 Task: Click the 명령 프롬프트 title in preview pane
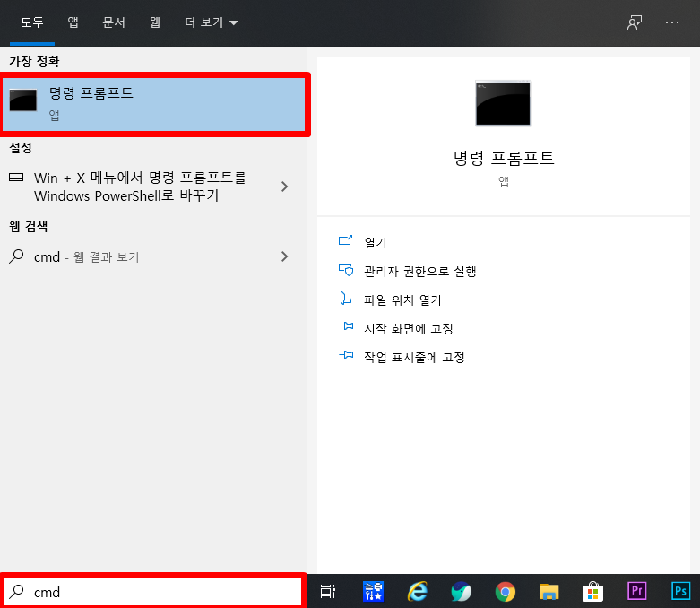pyautogui.click(x=504, y=158)
